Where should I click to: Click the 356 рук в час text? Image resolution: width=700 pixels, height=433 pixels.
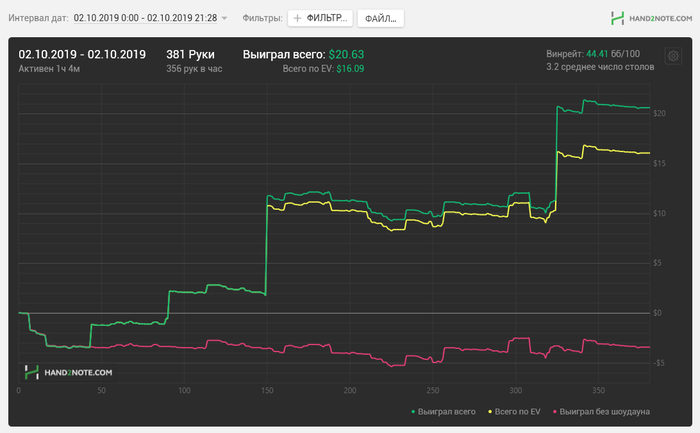click(x=194, y=69)
